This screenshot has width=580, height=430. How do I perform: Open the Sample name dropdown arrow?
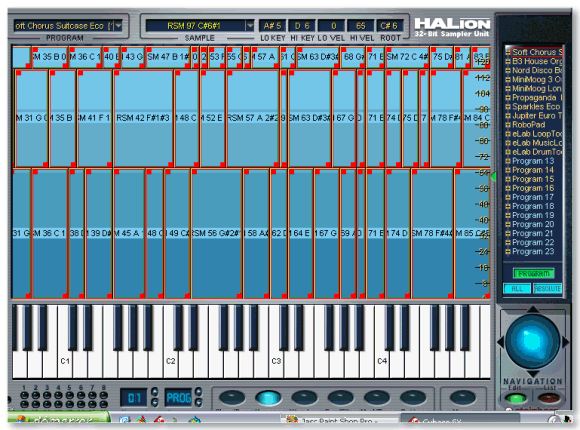250,26
